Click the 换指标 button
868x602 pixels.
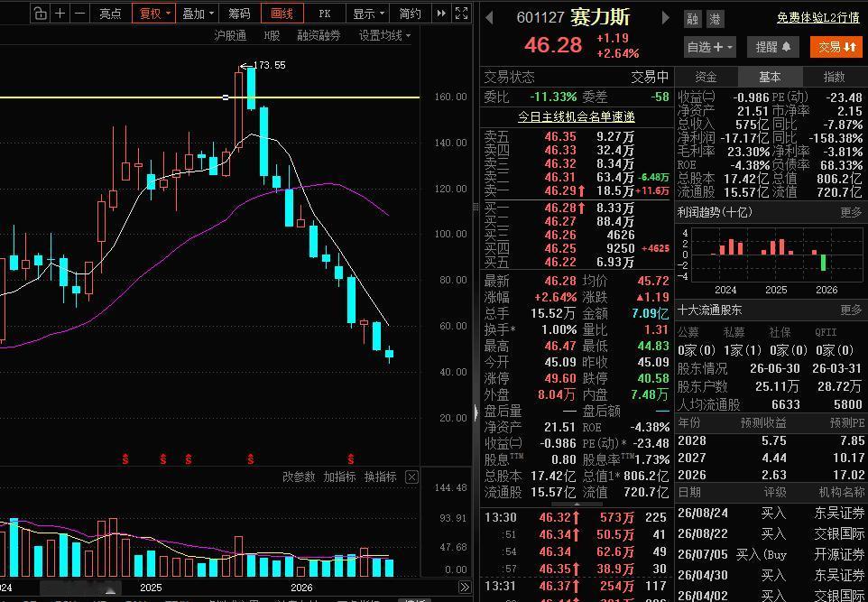pos(380,477)
